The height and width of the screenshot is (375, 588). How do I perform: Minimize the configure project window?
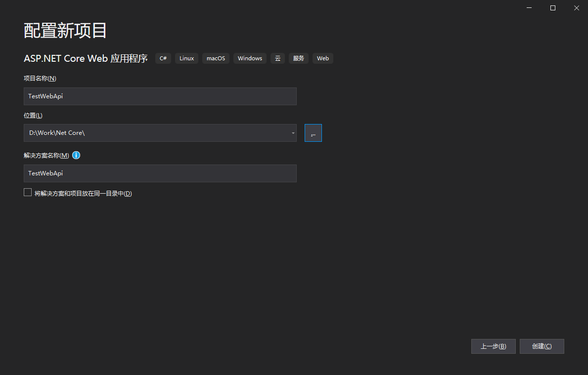[x=529, y=8]
